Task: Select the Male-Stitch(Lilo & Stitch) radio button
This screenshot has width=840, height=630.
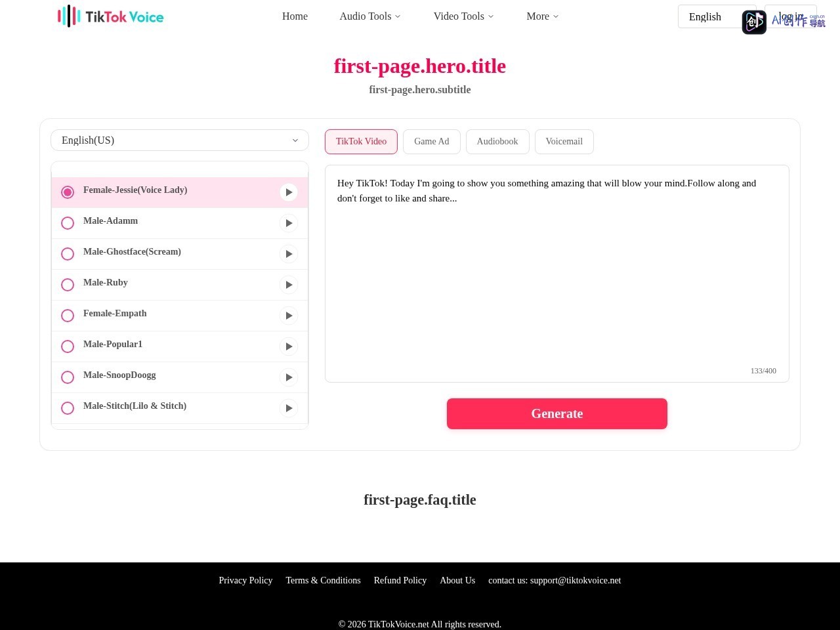Action: [68, 408]
